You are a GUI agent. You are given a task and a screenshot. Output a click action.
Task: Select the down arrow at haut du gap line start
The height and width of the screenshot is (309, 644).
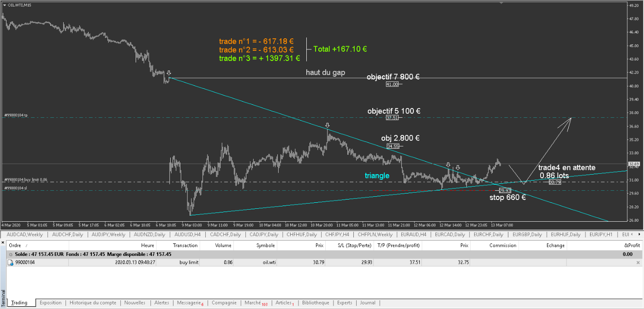click(169, 73)
